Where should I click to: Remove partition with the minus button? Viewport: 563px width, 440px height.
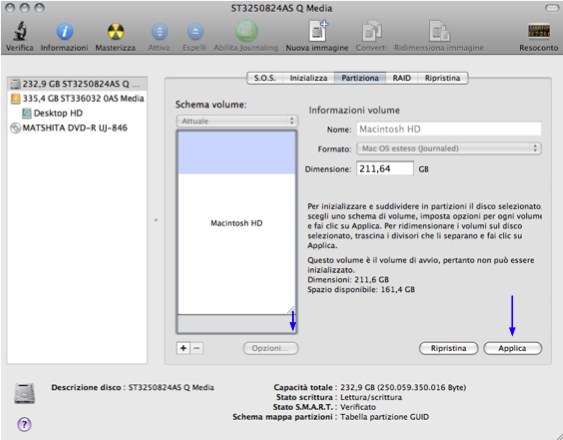[197, 348]
